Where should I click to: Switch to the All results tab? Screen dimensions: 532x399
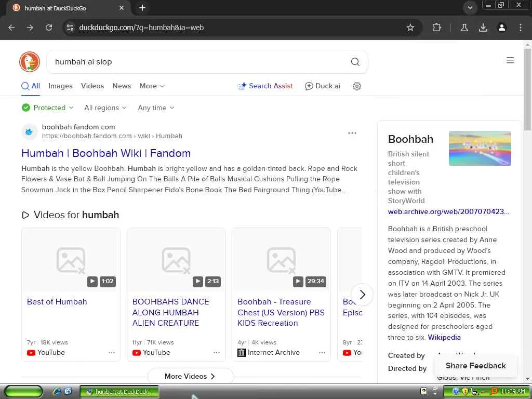point(31,86)
